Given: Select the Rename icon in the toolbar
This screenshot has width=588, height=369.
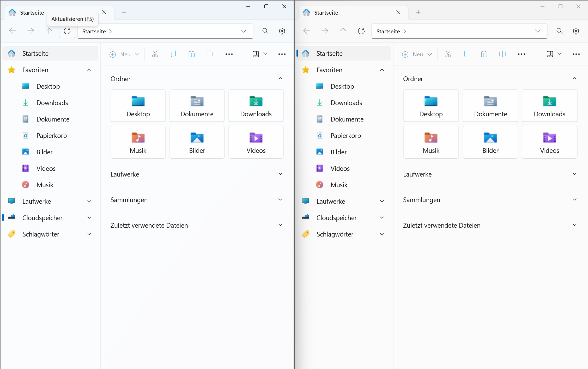Looking at the screenshot, I should tap(210, 54).
